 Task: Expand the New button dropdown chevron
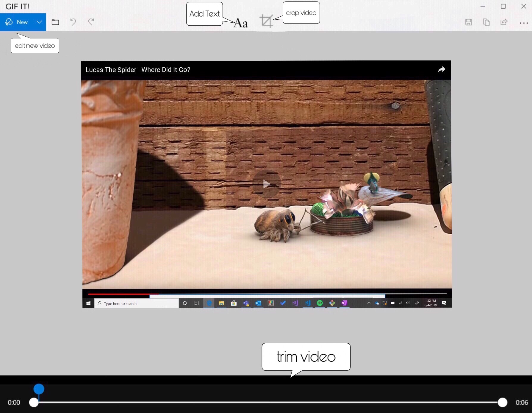click(39, 22)
